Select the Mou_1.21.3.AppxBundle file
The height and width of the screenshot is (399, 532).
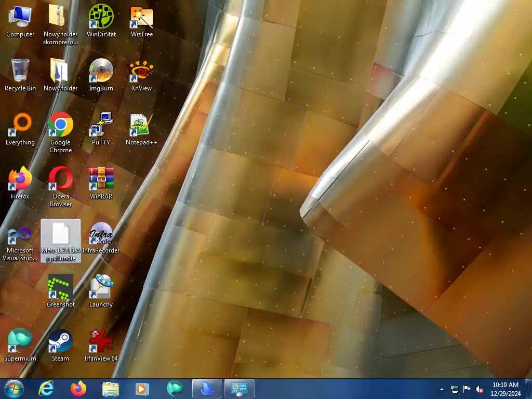pyautogui.click(x=61, y=241)
